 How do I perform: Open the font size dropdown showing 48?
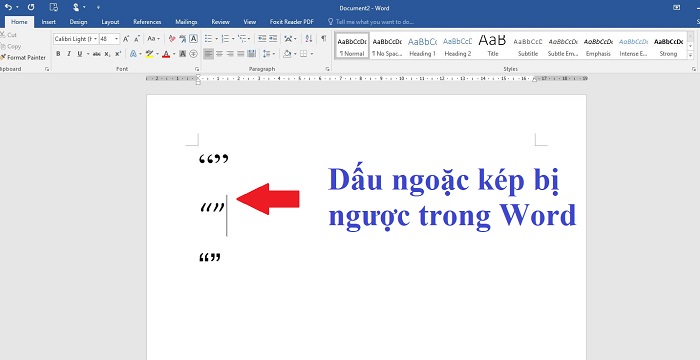(117, 39)
